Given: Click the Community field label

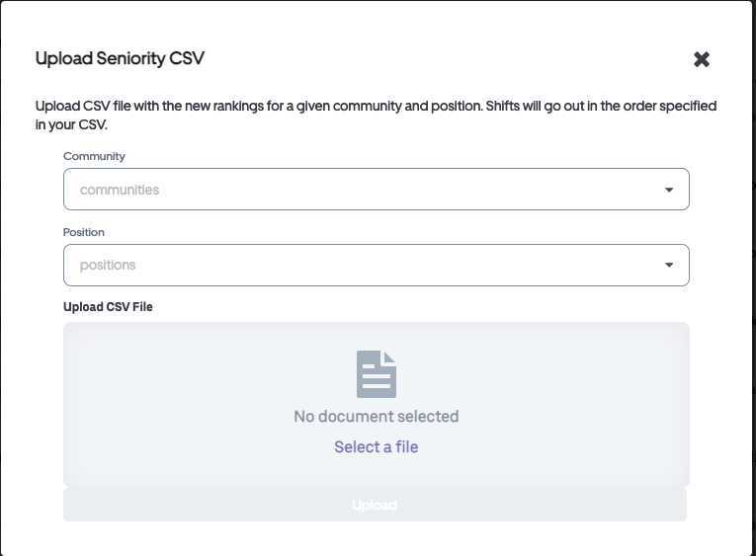Looking at the screenshot, I should pyautogui.click(x=94, y=156).
